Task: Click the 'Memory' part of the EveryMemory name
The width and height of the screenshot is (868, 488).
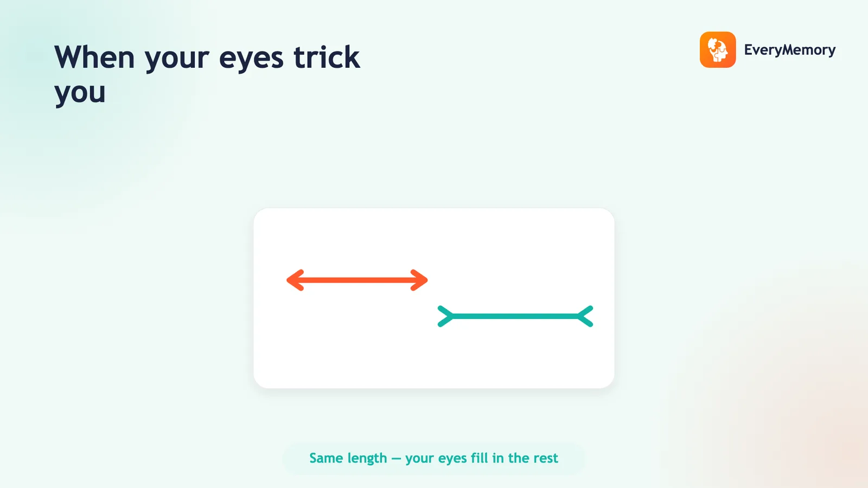Action: [808, 50]
